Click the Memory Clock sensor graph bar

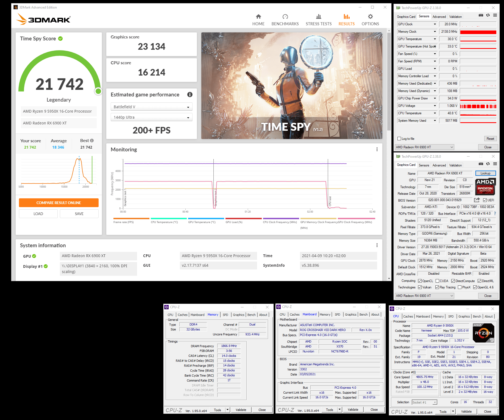tap(478, 32)
